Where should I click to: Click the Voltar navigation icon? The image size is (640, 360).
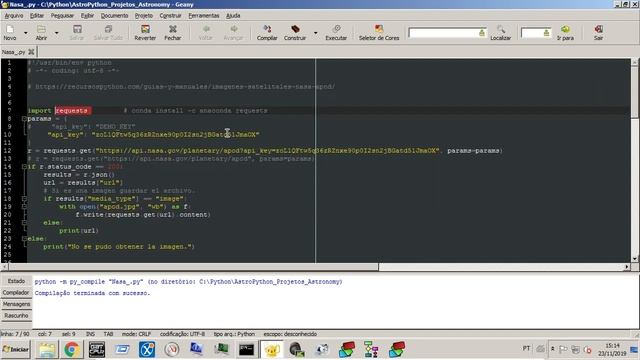(x=206, y=32)
